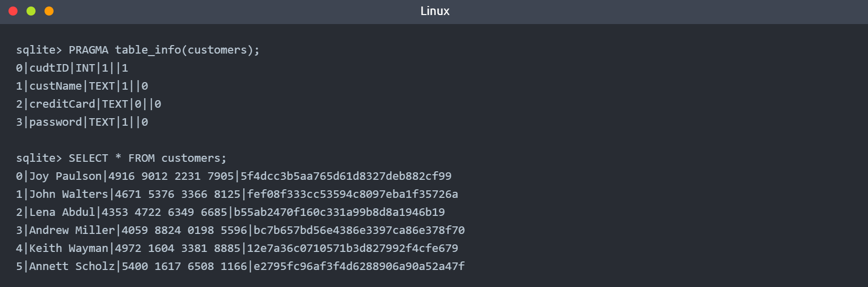Image resolution: width=868 pixels, height=287 pixels.
Task: Click the orange window dot
Action: click(49, 11)
